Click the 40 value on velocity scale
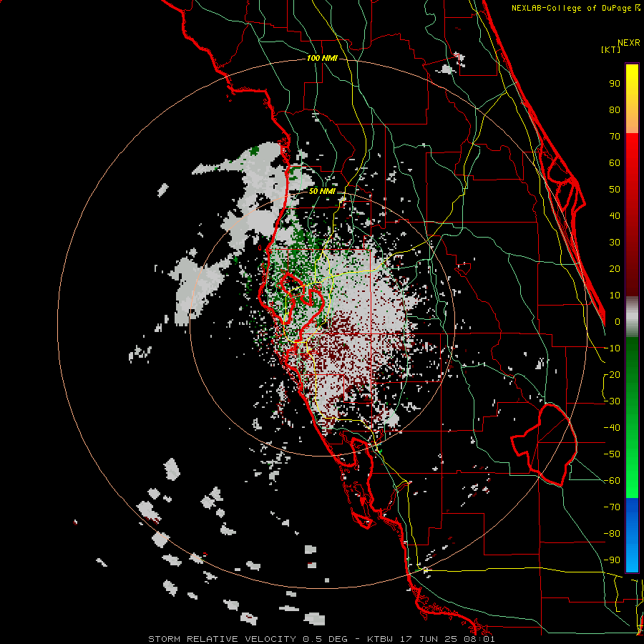Image resolution: width=644 pixels, height=644 pixels. click(615, 216)
